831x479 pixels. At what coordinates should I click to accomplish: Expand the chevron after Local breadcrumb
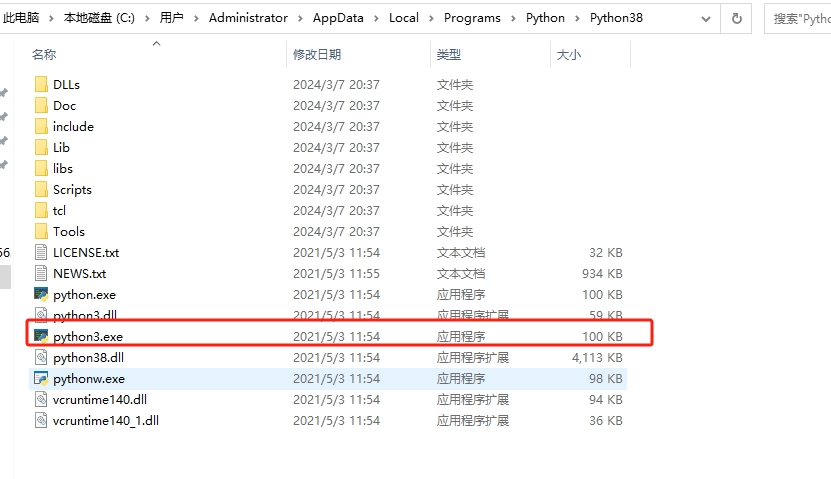(x=431, y=19)
